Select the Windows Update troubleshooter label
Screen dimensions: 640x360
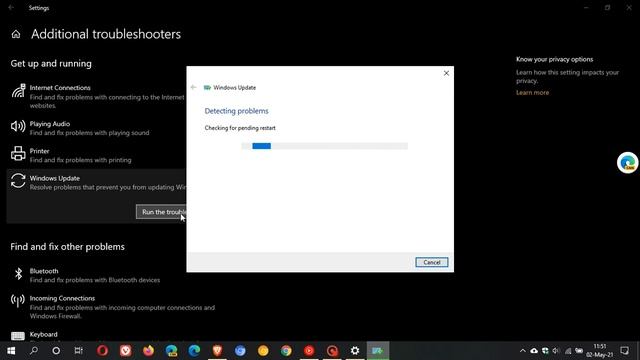[x=55, y=178]
